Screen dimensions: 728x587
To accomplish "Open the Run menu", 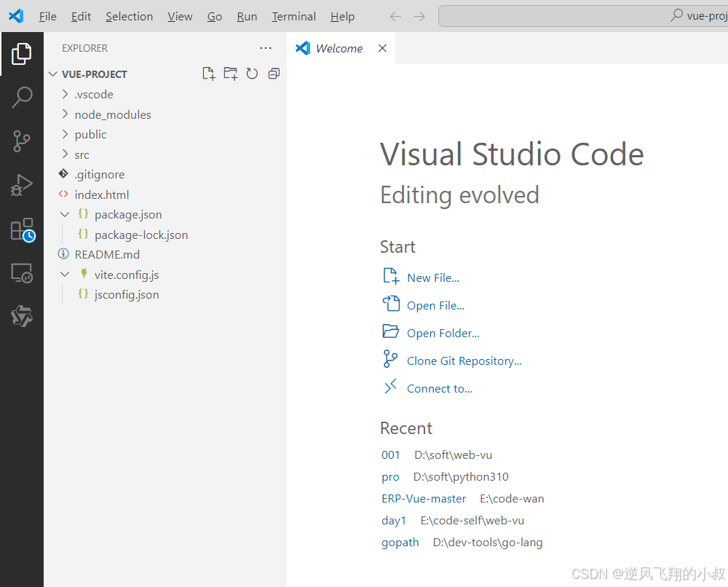I will coord(247,17).
